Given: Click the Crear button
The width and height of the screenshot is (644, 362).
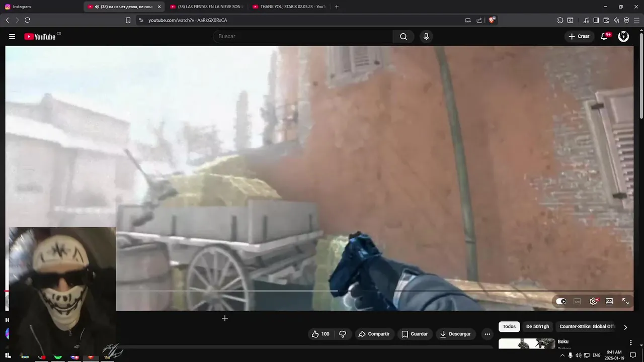Looking at the screenshot, I should (579, 36).
